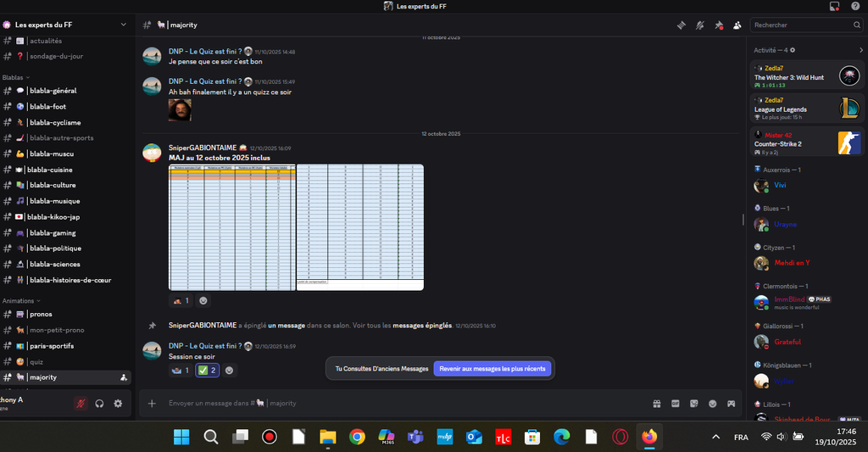Switch to the paris-sportifs channel
The width and height of the screenshot is (868, 452).
[51, 346]
